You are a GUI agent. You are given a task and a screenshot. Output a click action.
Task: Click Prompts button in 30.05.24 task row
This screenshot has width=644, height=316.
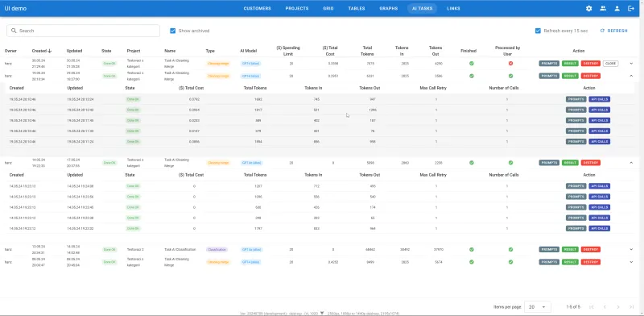point(549,64)
